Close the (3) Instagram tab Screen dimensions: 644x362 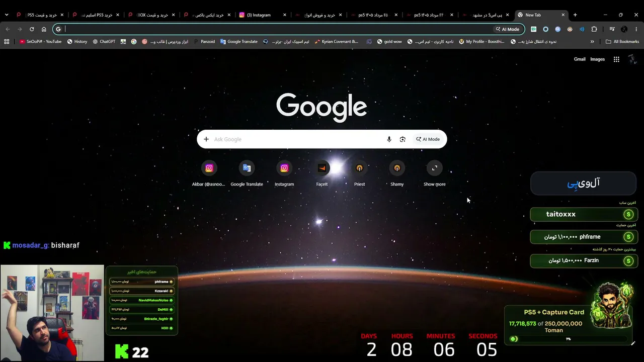click(x=285, y=15)
